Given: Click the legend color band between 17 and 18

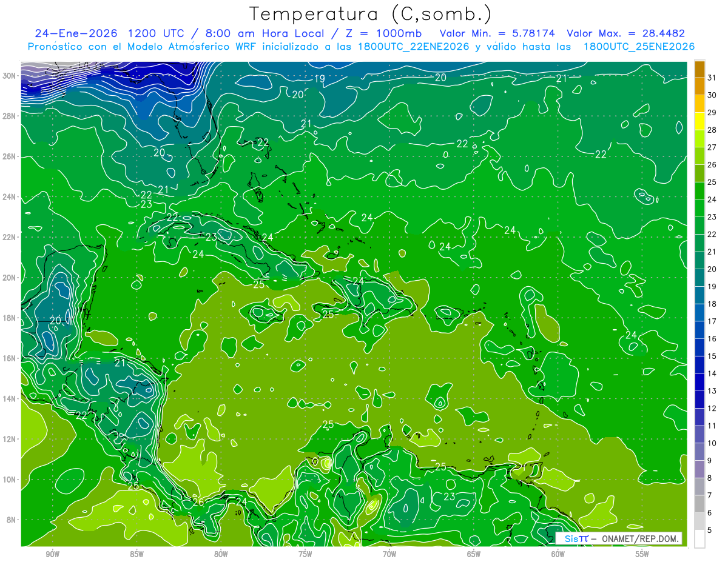Looking at the screenshot, I should point(699,313).
